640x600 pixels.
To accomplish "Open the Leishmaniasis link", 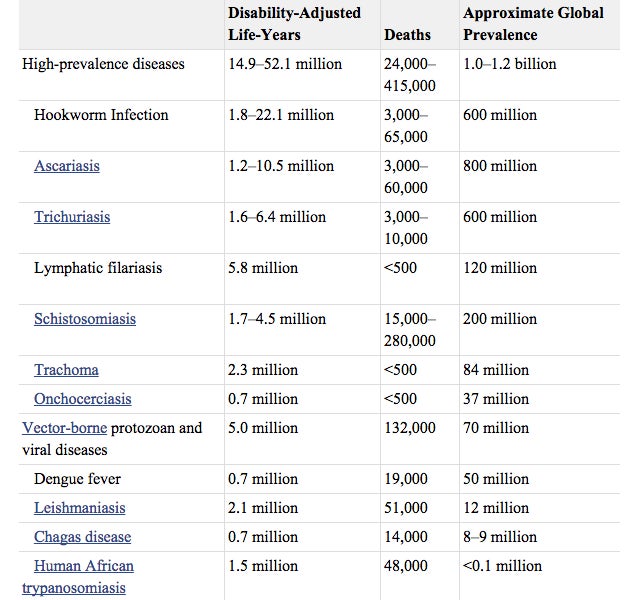I will point(81,508).
